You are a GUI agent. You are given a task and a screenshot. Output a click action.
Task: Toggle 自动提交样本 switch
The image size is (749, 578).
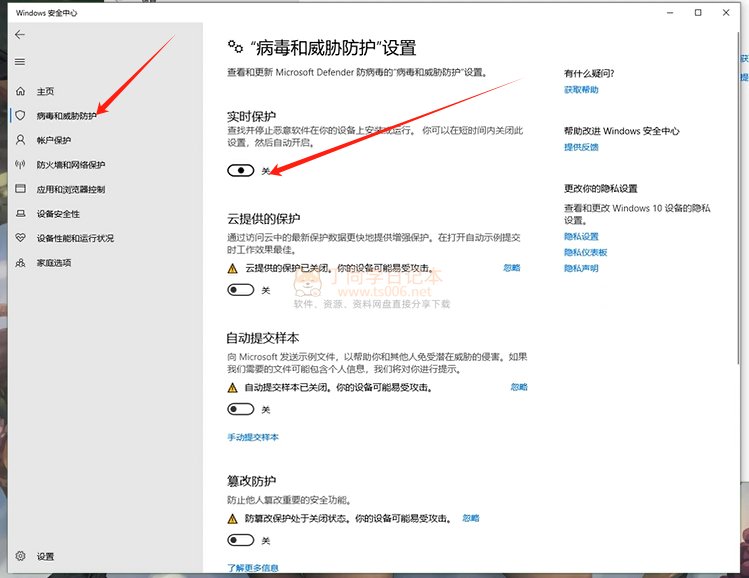click(241, 409)
